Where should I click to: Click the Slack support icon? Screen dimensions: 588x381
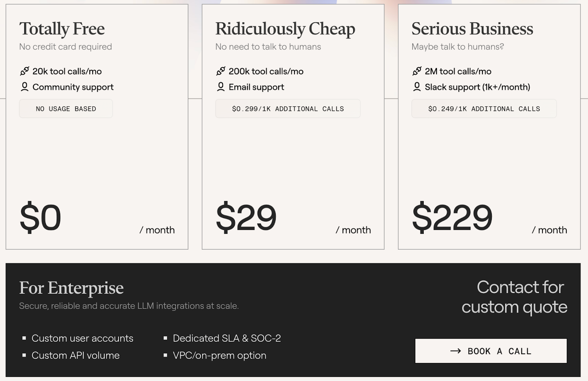[417, 87]
